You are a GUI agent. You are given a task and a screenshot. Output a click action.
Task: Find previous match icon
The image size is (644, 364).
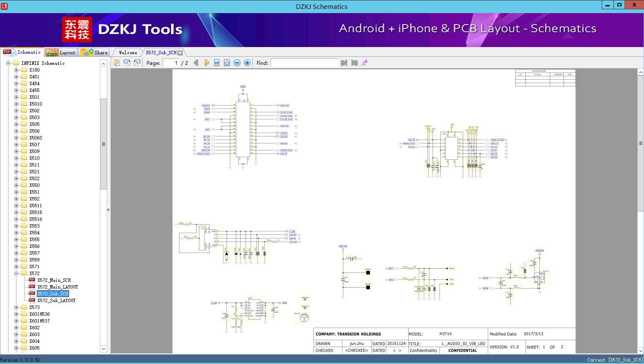pos(344,63)
